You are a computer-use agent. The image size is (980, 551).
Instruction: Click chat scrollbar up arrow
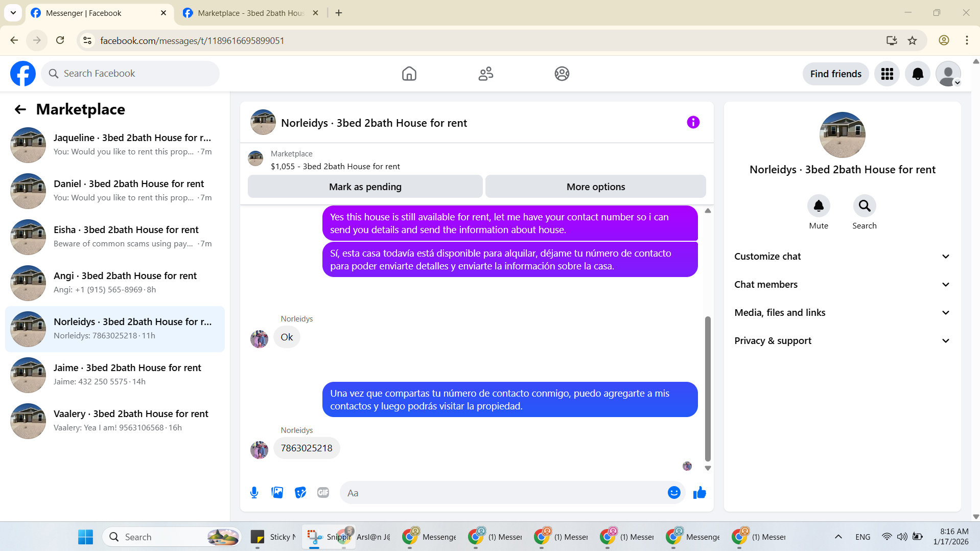[708, 211]
